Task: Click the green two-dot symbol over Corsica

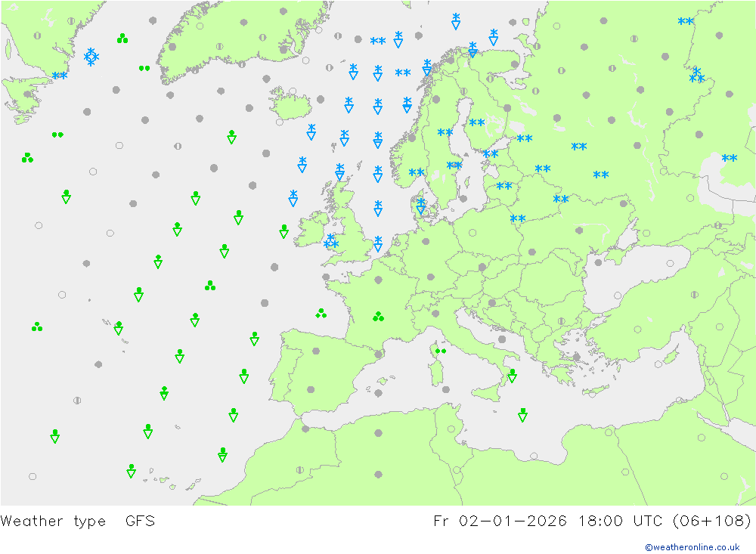Action: [x=441, y=351]
